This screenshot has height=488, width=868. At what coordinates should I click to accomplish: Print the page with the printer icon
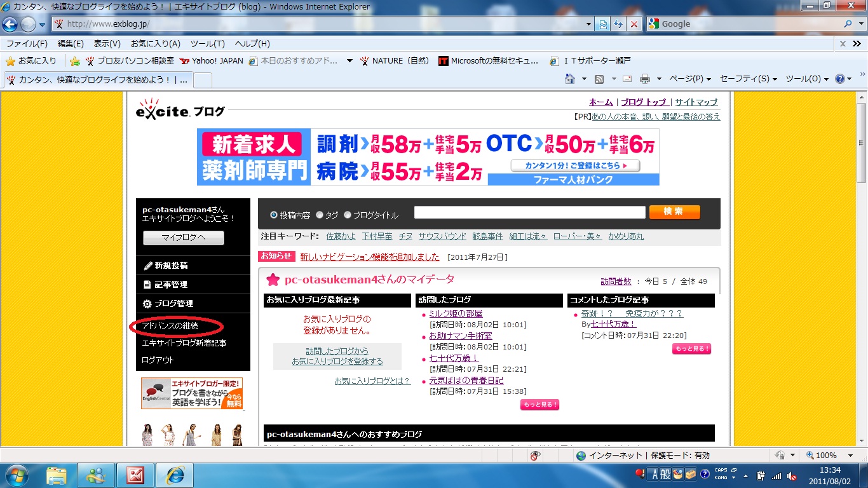[645, 79]
